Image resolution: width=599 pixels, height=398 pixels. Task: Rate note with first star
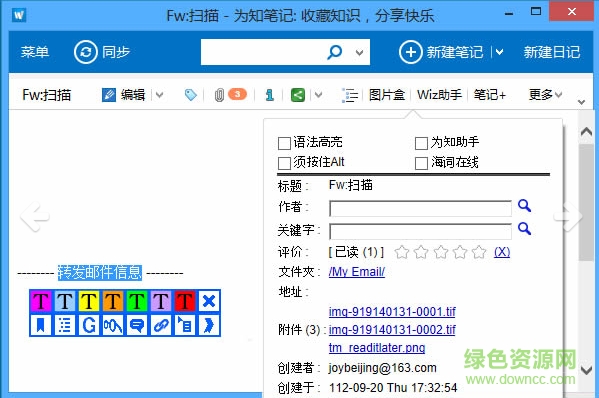pyautogui.click(x=402, y=252)
